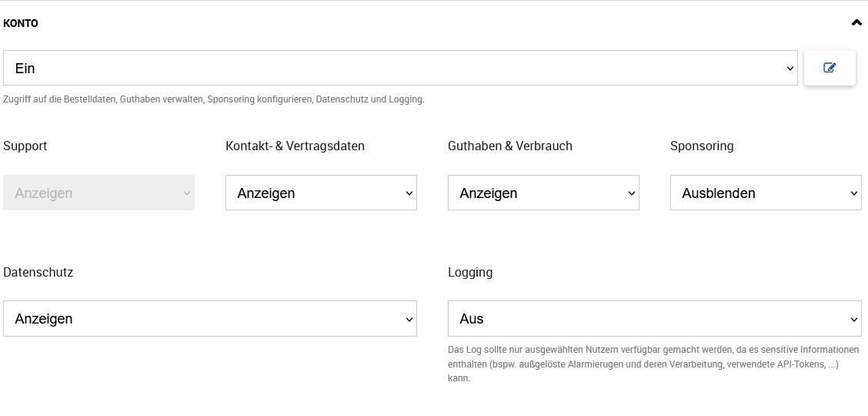Click the 'Zugriff auf die Bestelldaten' description text
This screenshot has height=416, width=868.
pos(214,99)
